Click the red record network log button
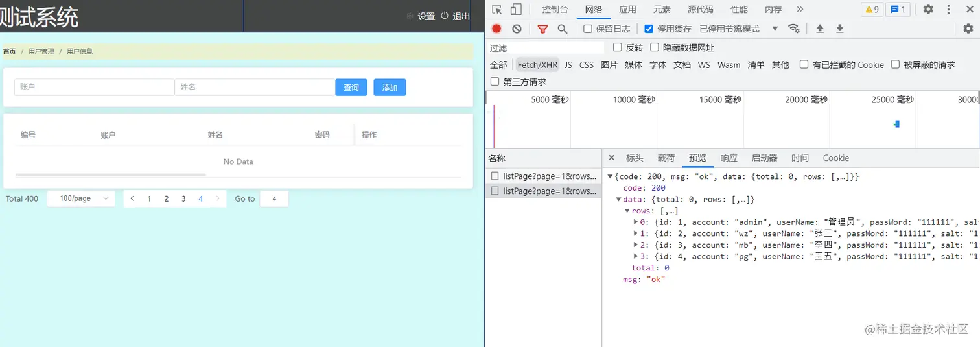Screen dimensions: 980x347 [x=496, y=29]
